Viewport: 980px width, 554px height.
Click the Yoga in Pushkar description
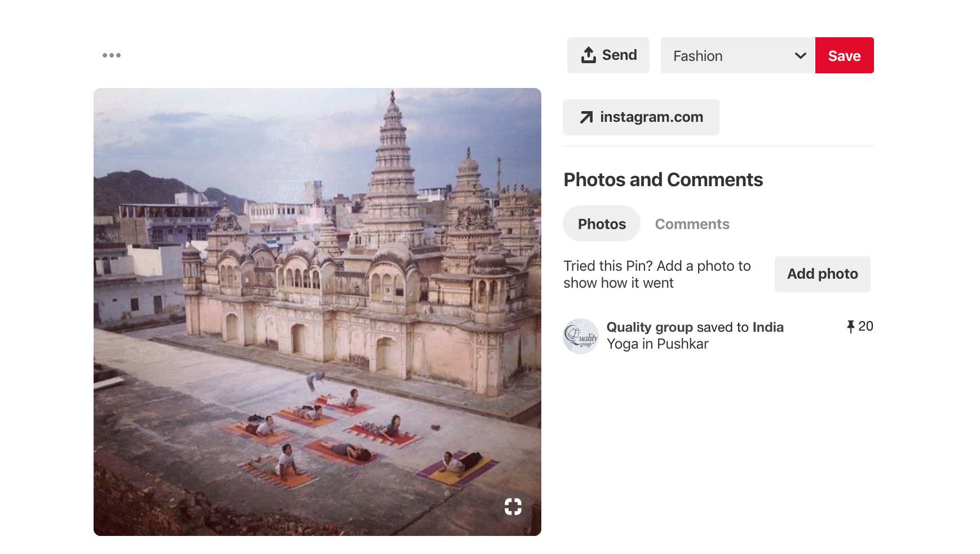click(x=657, y=344)
